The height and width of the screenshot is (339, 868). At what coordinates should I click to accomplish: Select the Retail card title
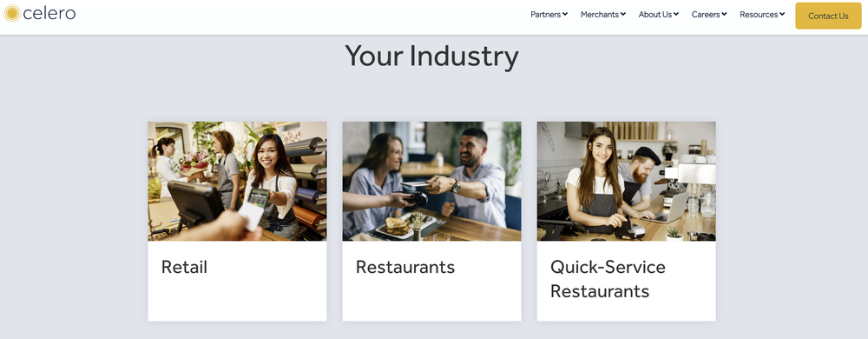[x=184, y=267]
